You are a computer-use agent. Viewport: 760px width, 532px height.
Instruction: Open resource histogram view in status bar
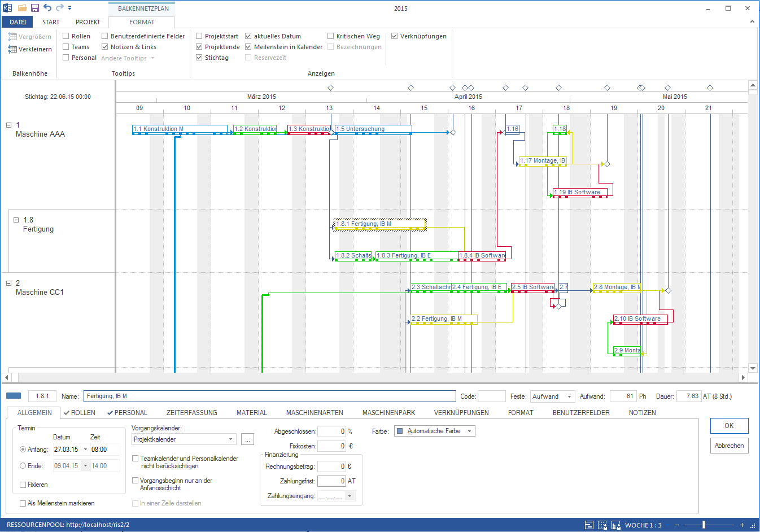coord(615,525)
